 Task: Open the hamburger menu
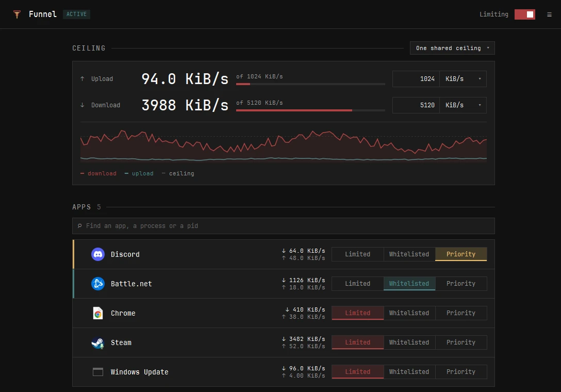tap(549, 14)
